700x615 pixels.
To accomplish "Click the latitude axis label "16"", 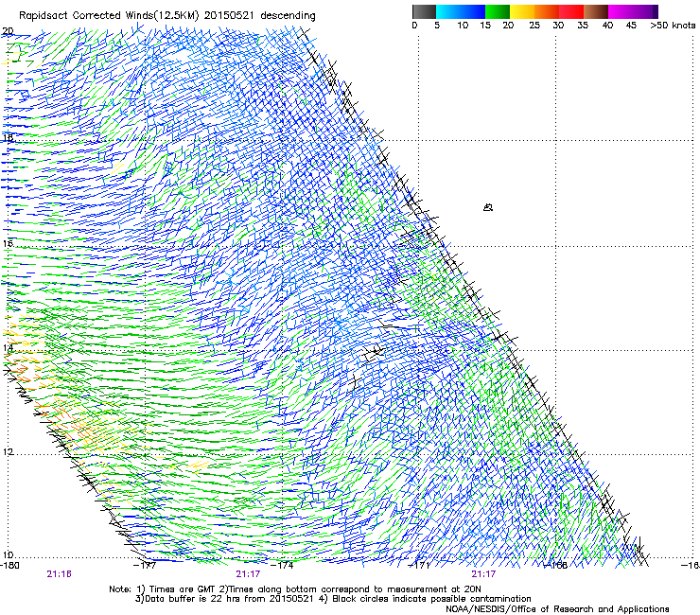I will 8,243.
